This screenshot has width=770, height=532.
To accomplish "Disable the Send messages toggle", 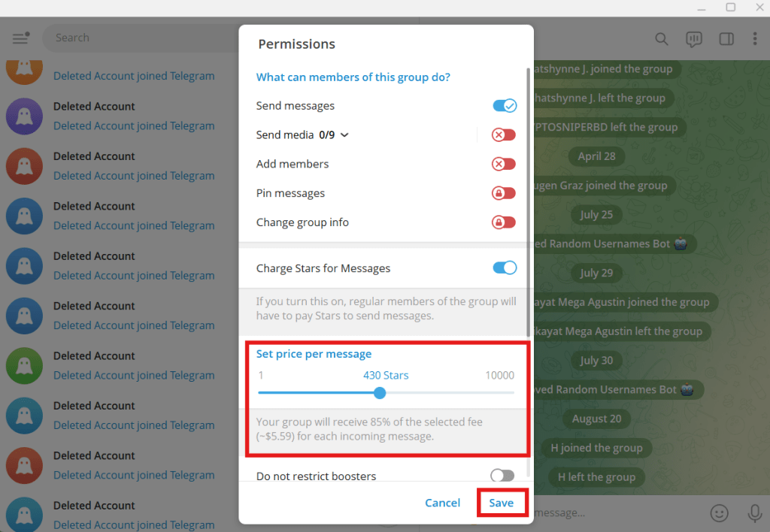I will [504, 106].
